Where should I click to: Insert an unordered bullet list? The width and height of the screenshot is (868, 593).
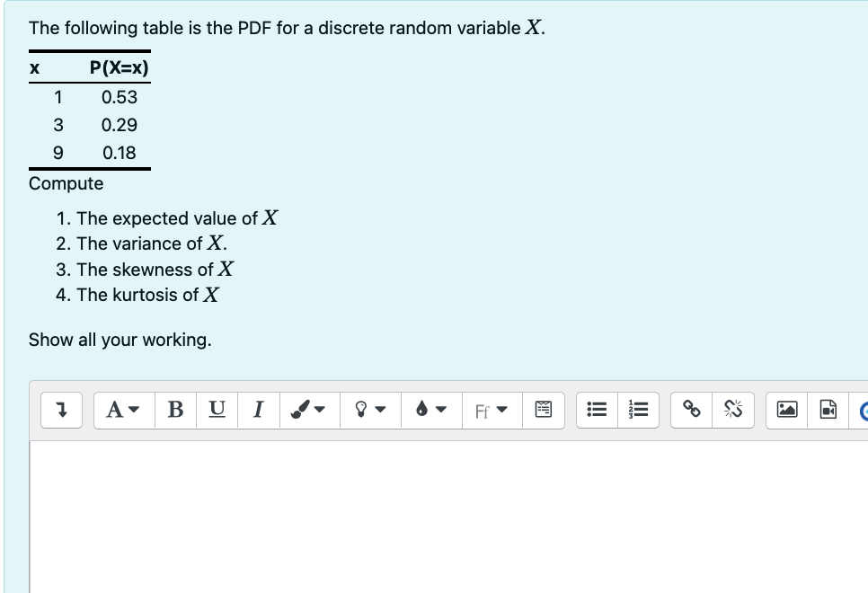point(596,410)
